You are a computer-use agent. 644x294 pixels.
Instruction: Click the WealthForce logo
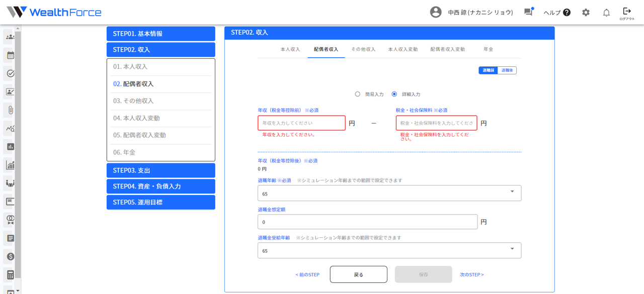click(54, 12)
